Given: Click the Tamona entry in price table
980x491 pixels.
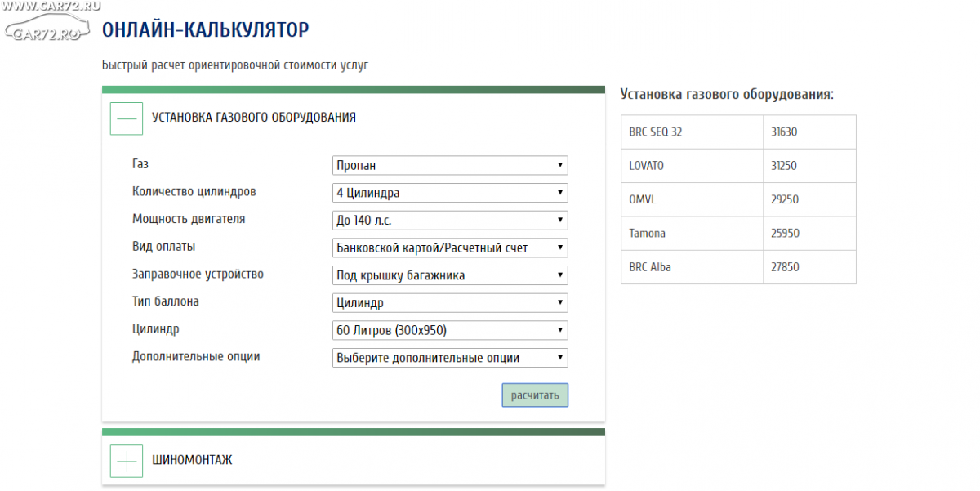Looking at the screenshot, I should click(x=648, y=234).
